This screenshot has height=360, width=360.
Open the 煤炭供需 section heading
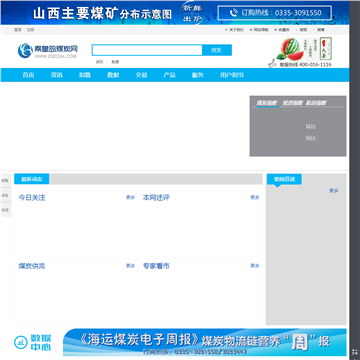click(32, 266)
